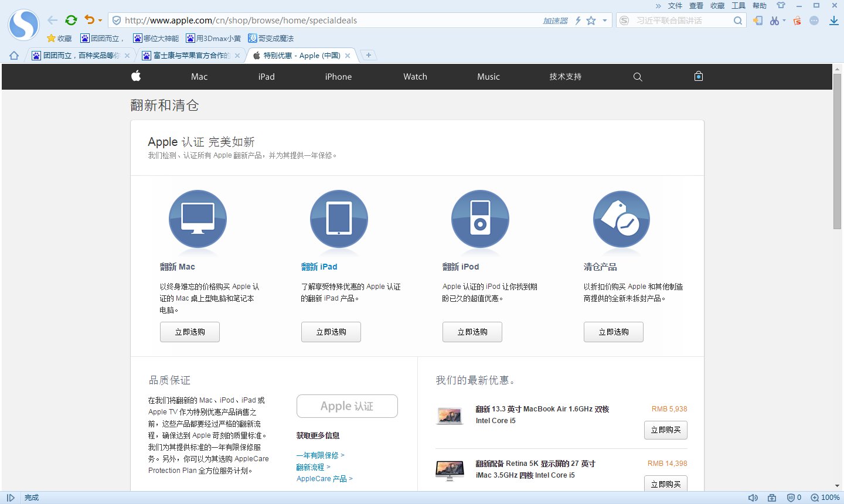The height and width of the screenshot is (504, 844).
Task: Expand the hidden menu items chevron before 文件
Action: click(658, 6)
